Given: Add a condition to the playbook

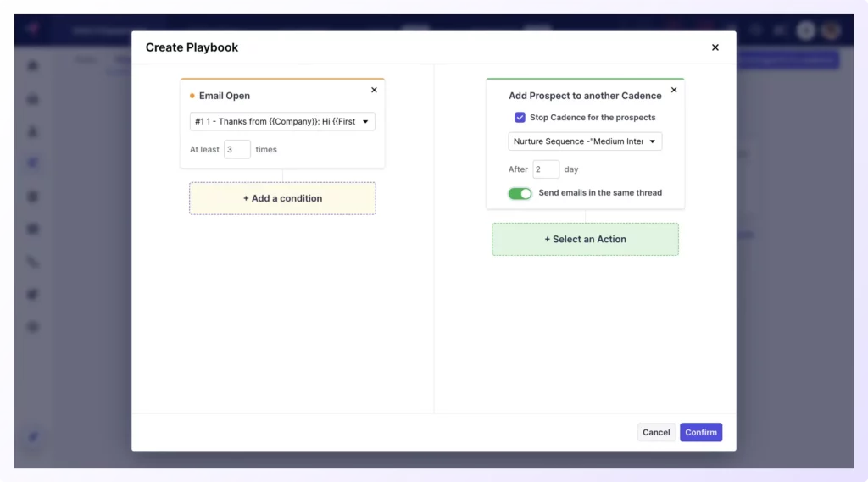Looking at the screenshot, I should pos(282,198).
